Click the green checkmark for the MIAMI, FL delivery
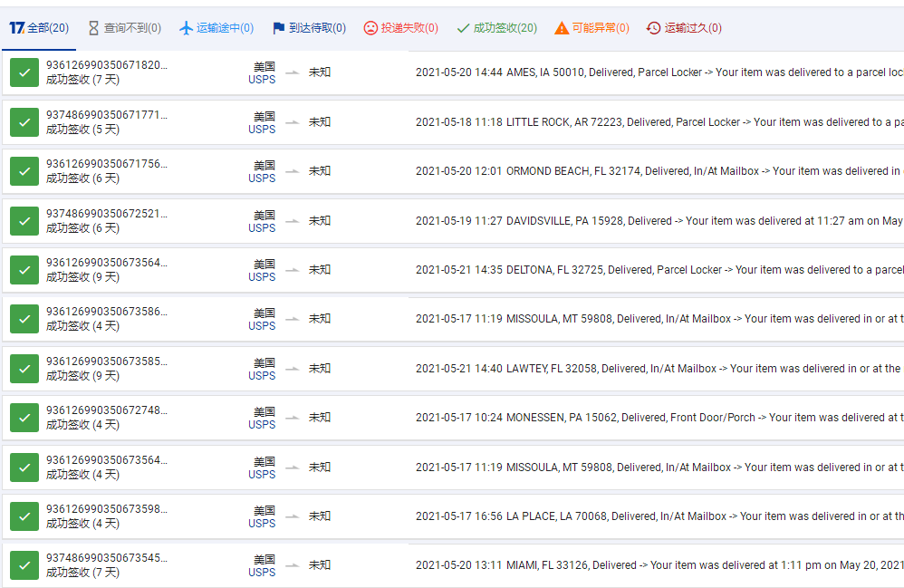 click(x=24, y=565)
